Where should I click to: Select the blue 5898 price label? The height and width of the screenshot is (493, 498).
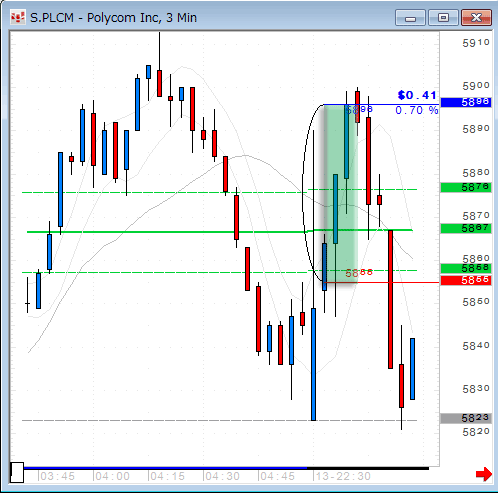pos(466,102)
